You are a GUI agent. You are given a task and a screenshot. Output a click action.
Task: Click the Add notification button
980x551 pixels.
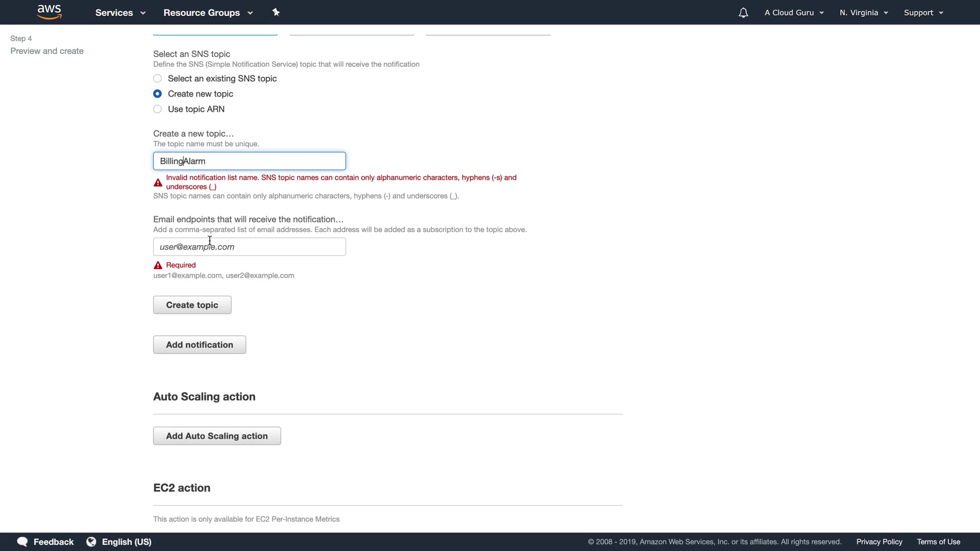coord(200,345)
